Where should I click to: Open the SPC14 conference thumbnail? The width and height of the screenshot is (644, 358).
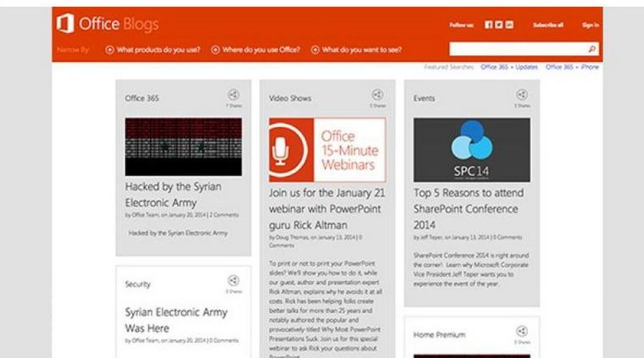pyautogui.click(x=471, y=150)
